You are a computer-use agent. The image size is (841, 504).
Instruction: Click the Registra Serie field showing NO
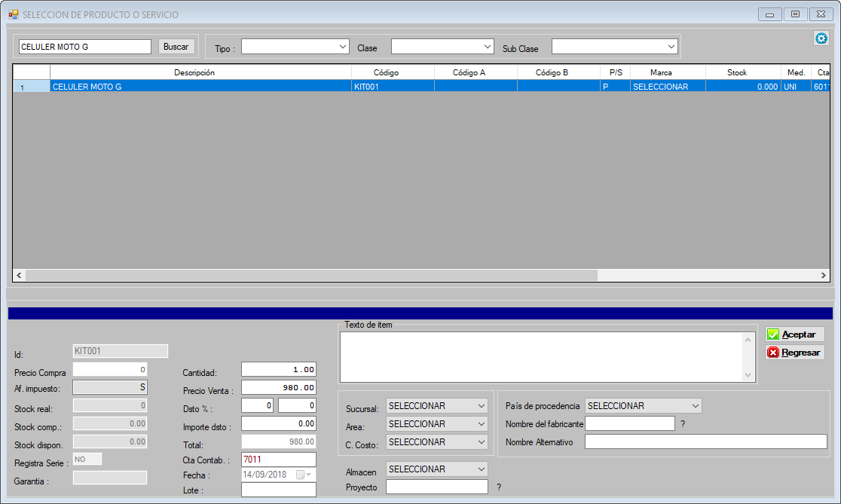(87, 460)
